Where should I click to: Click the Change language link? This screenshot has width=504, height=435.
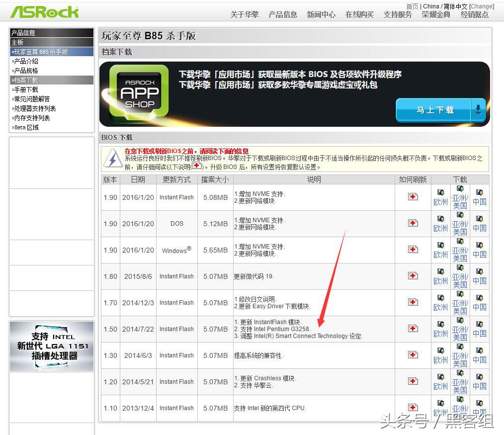tap(482, 6)
